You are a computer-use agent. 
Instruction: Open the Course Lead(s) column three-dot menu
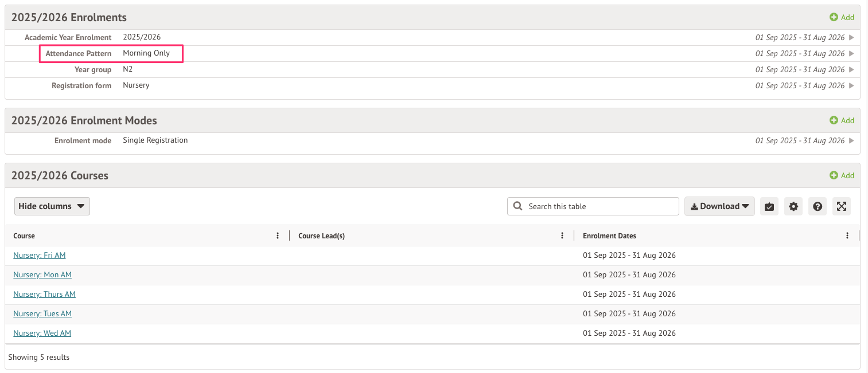coord(562,235)
